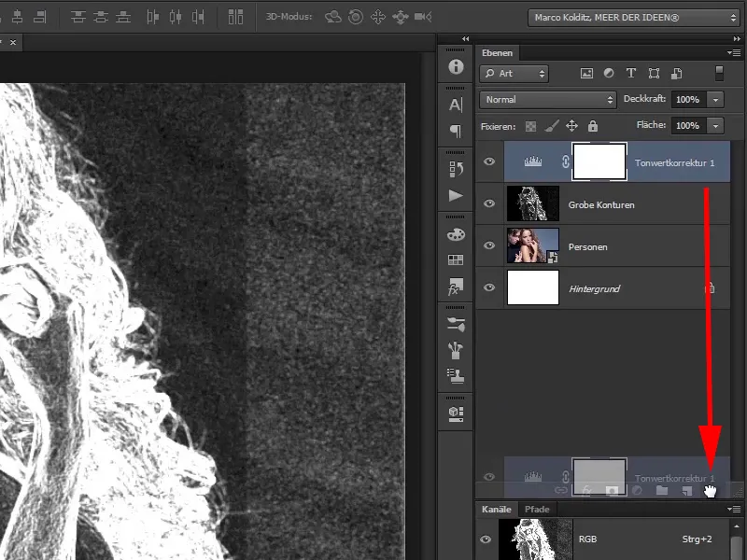747x560 pixels.
Task: Toggle RGB channel visibility eye
Action: coord(486,539)
